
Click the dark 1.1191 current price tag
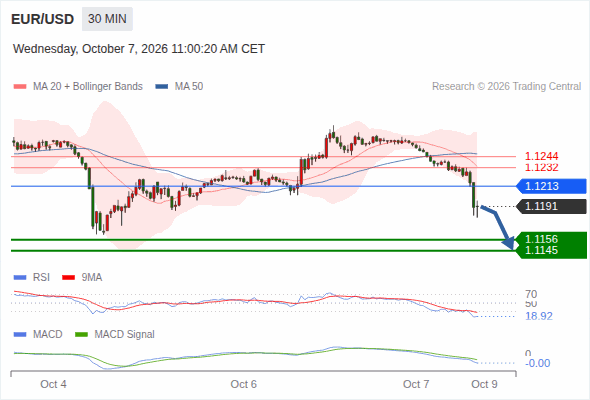pyautogui.click(x=552, y=207)
